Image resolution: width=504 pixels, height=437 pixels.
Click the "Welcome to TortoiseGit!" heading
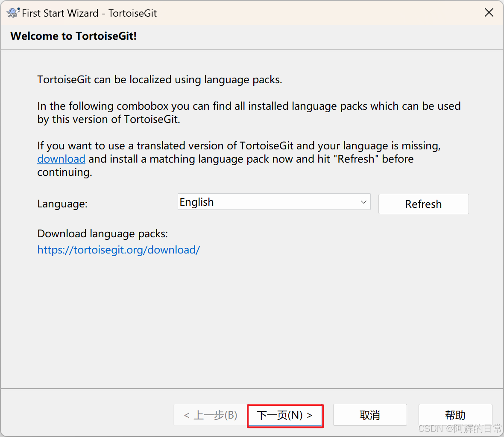point(73,36)
